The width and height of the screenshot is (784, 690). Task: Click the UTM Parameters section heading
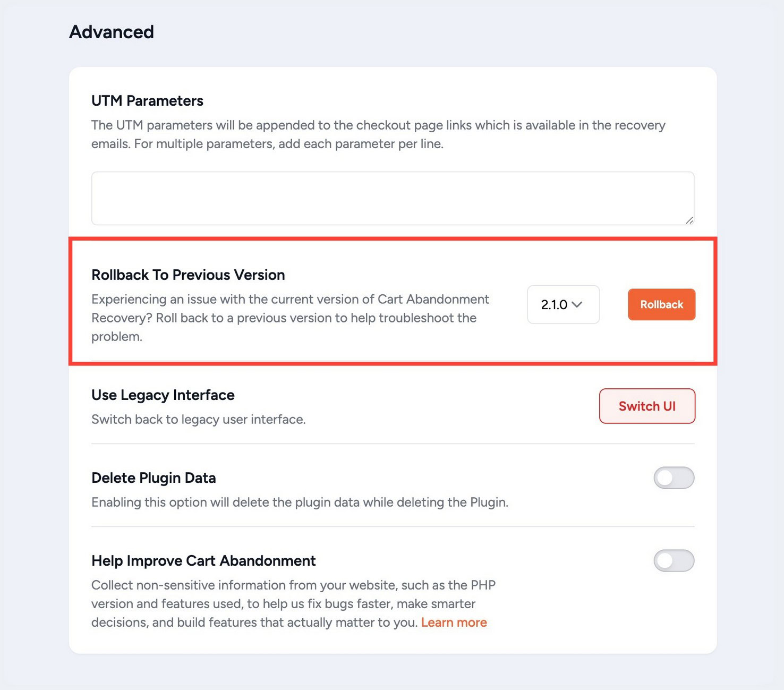[x=147, y=100]
